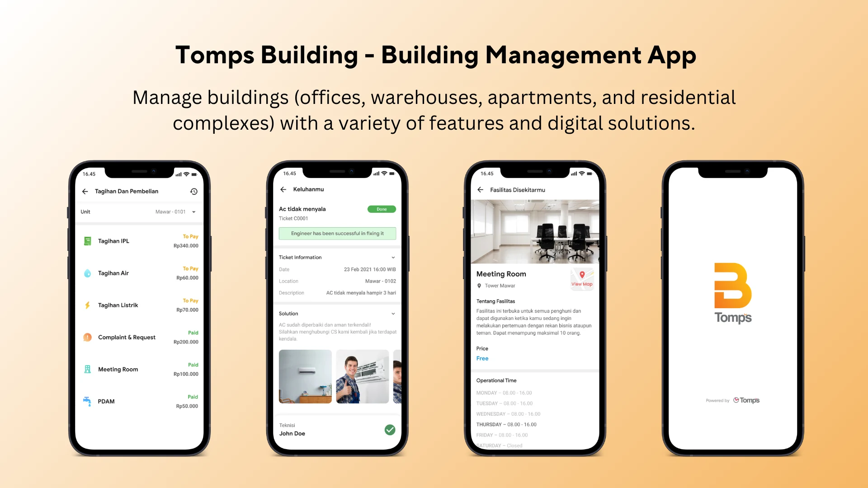The width and height of the screenshot is (868, 488).
Task: Click the Meeting Room facility photo image
Action: click(533, 231)
